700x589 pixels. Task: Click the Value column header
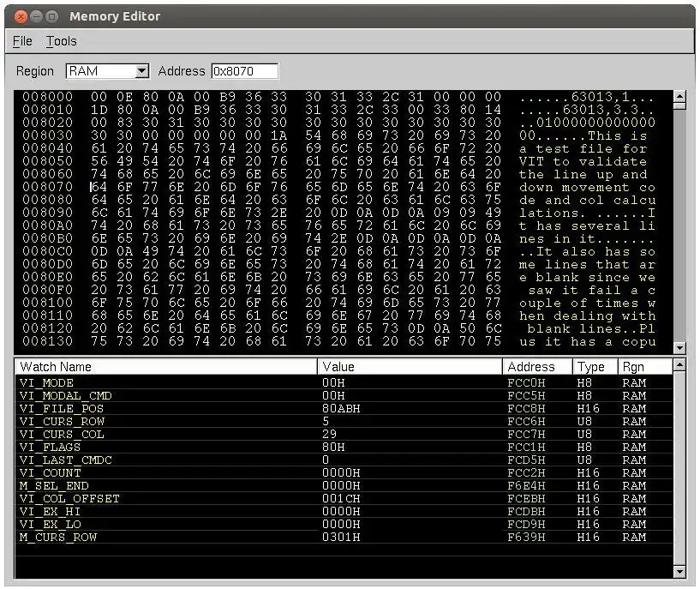[x=410, y=367]
